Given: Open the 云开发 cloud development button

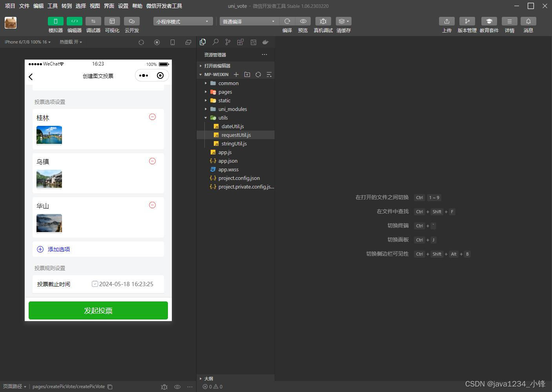Looking at the screenshot, I should tap(131, 21).
